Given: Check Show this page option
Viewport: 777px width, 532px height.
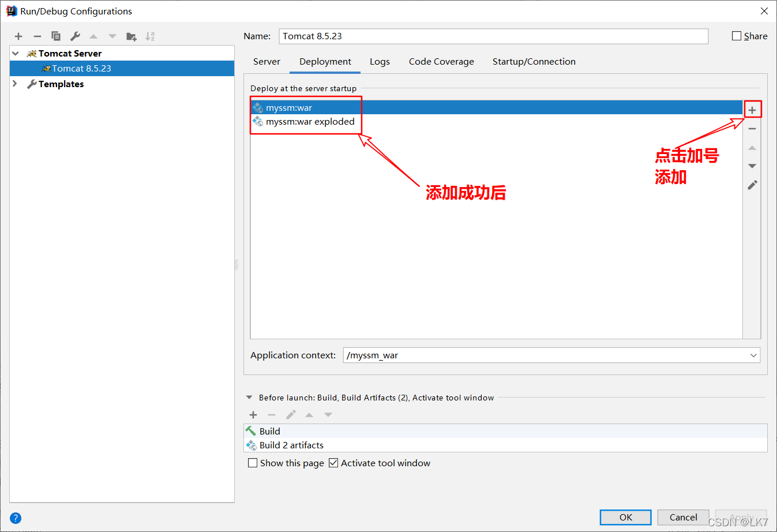Looking at the screenshot, I should point(252,463).
